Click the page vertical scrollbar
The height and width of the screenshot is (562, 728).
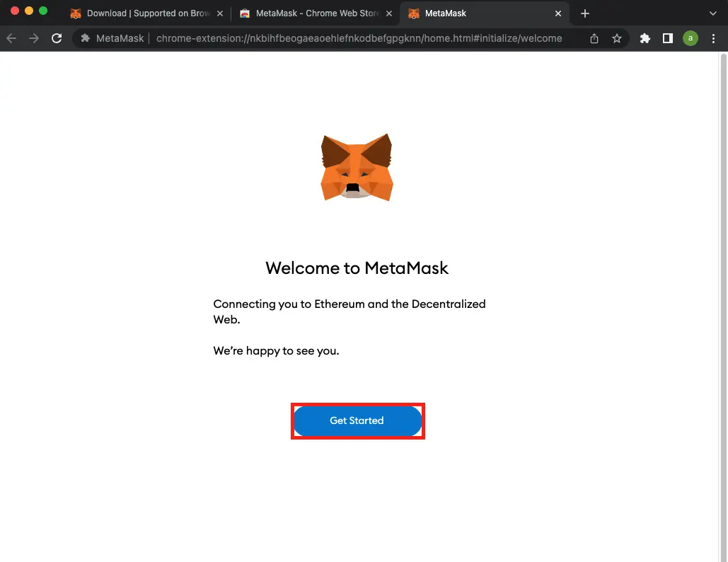[x=723, y=306]
